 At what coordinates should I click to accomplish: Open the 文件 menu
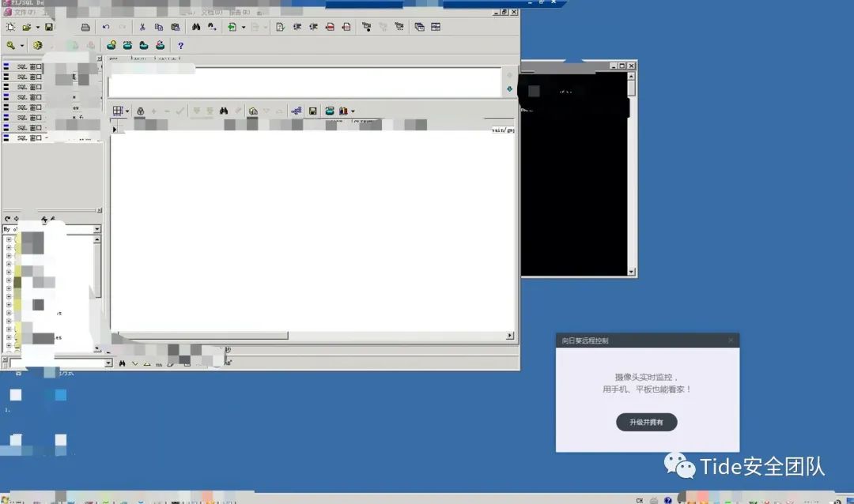pos(24,12)
